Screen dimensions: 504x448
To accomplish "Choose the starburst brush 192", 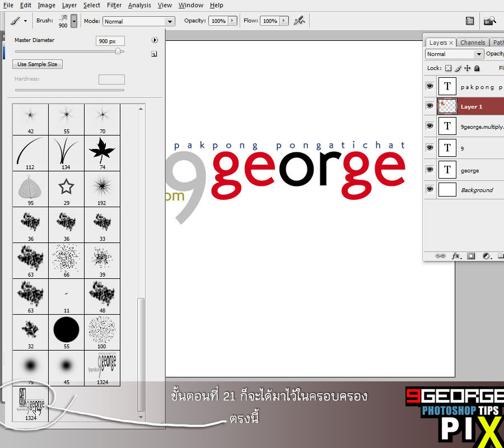I will coord(102,189).
